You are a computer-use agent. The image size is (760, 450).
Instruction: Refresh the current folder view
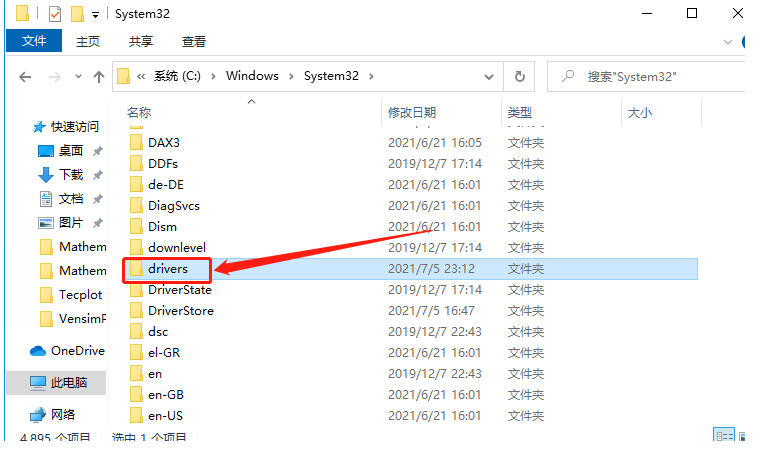coord(520,77)
